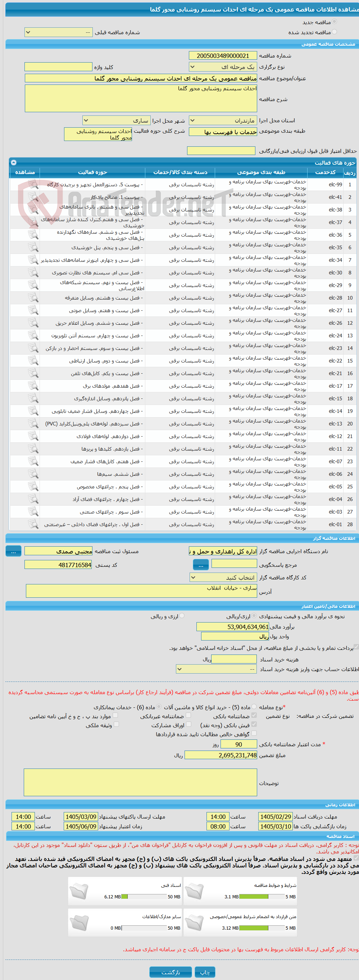
Task: Click the هزینه خرید اسناد input field
Action: [x=234, y=659]
